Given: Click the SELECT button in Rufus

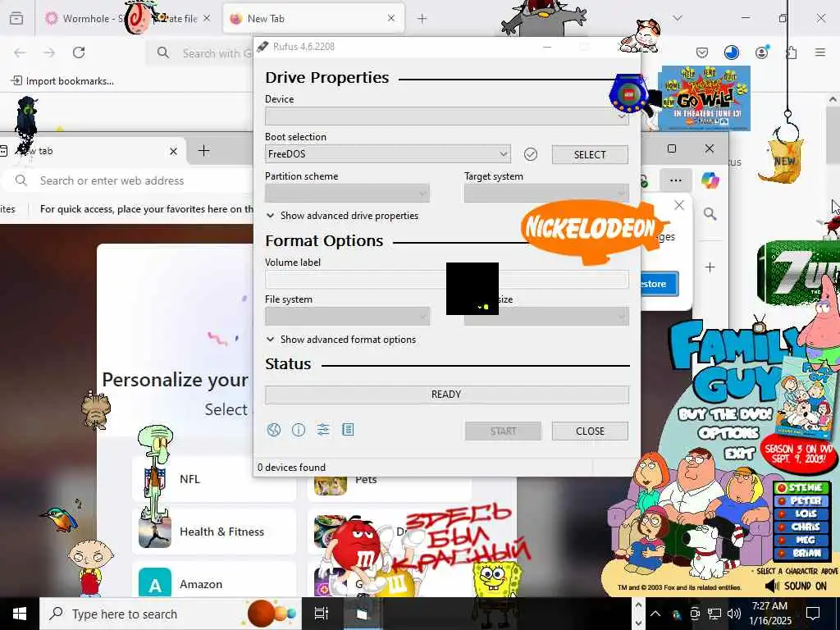Looking at the screenshot, I should tap(590, 155).
